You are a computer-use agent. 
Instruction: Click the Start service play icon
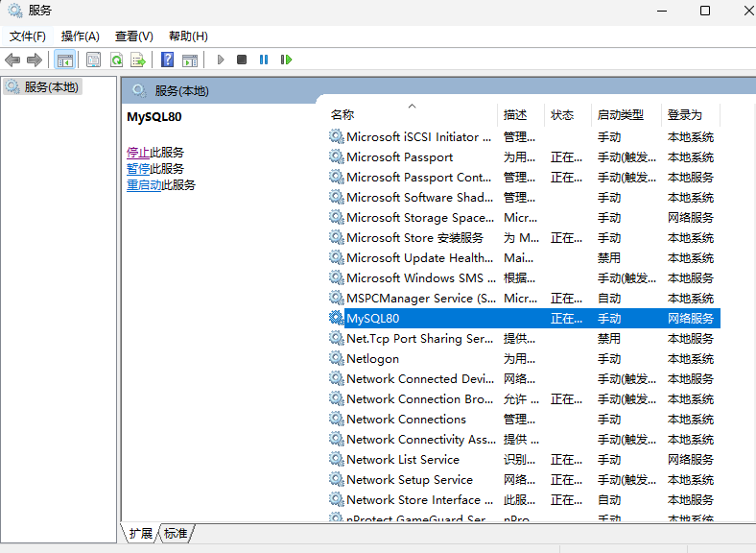point(221,60)
